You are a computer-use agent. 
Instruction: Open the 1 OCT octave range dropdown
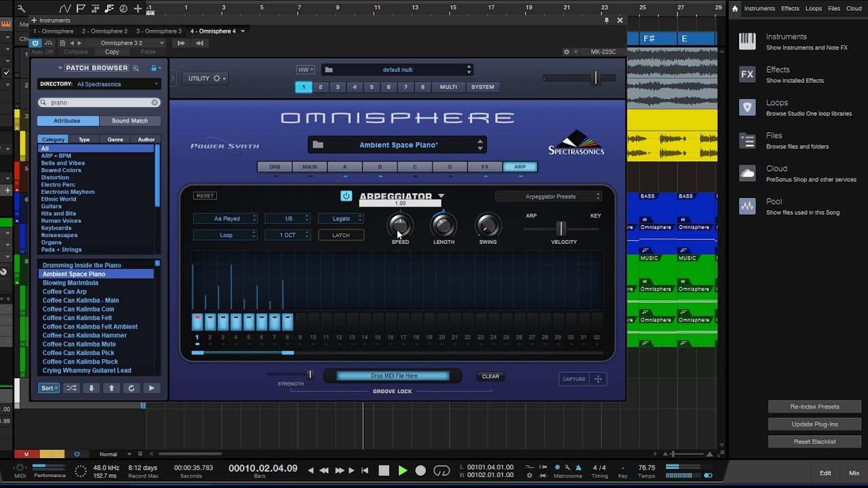(x=288, y=235)
